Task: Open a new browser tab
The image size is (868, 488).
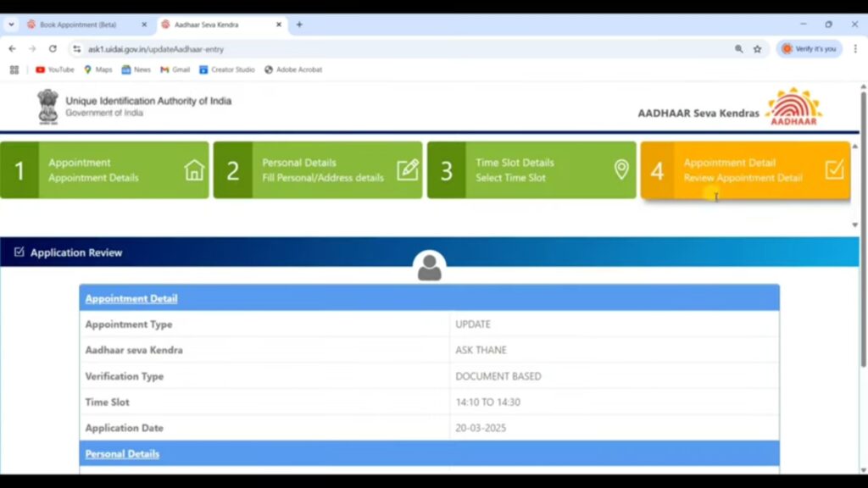Action: (299, 25)
